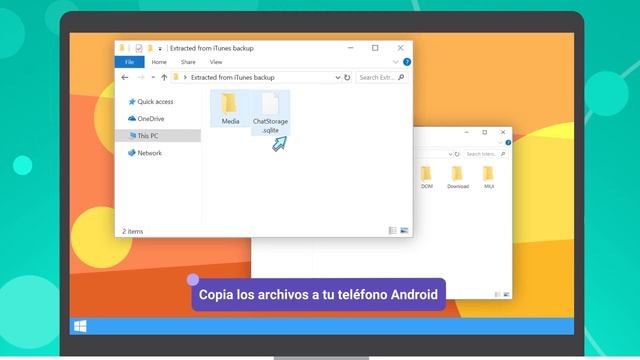Open the Share ribbon tab

[188, 62]
